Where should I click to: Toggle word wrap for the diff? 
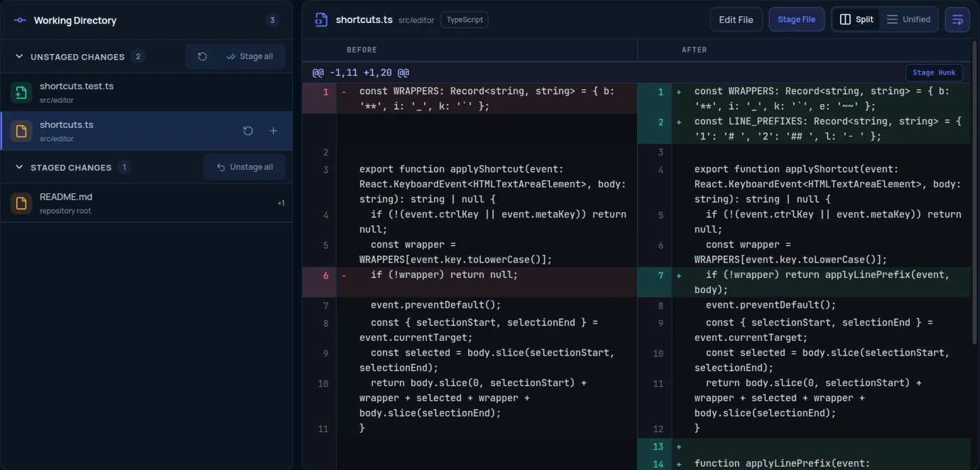click(x=957, y=20)
